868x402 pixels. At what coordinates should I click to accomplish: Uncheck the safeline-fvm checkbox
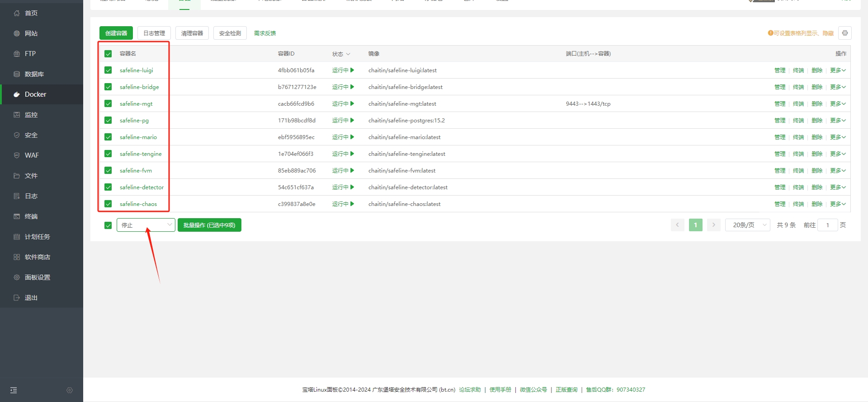[x=108, y=170]
